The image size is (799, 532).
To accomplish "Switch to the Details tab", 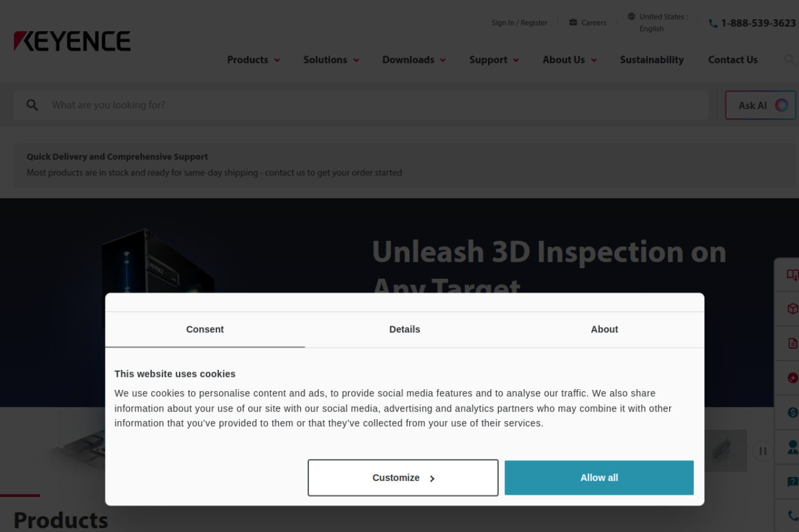I will point(404,329).
